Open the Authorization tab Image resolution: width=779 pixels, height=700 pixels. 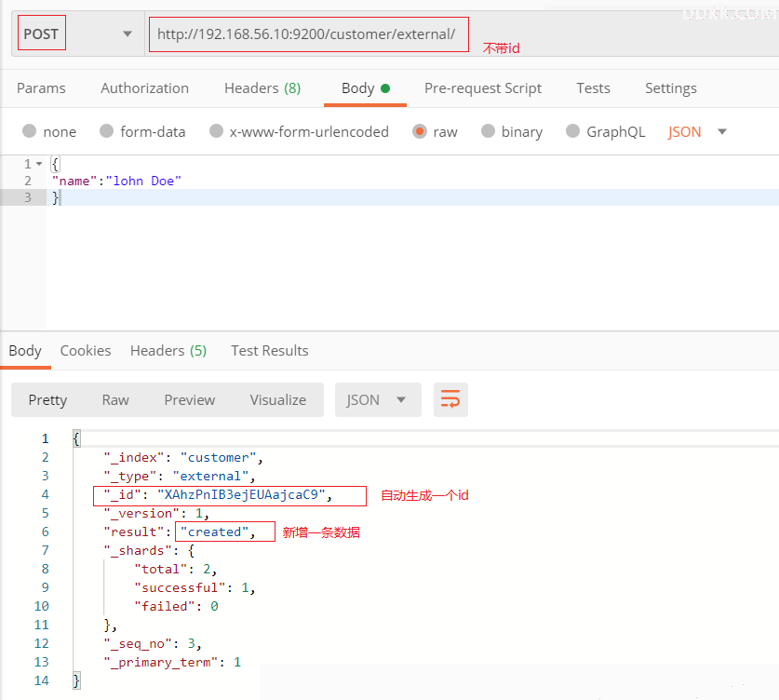point(144,87)
